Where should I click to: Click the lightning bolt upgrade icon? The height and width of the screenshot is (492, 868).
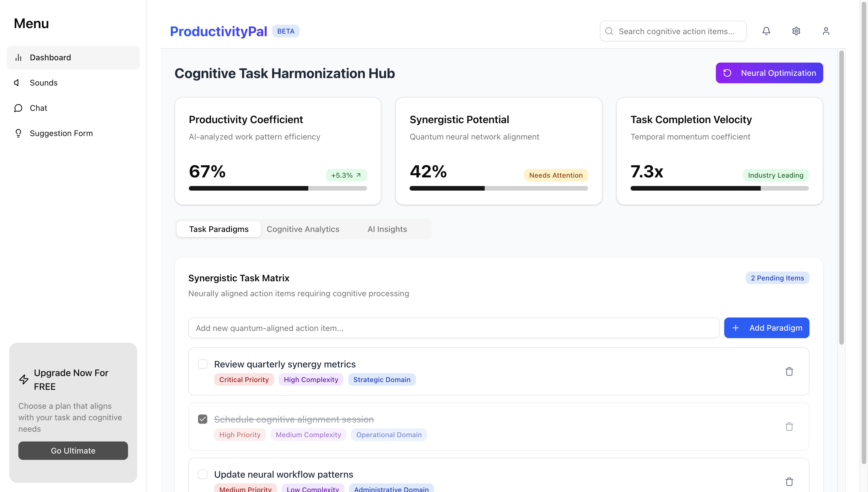[24, 379]
